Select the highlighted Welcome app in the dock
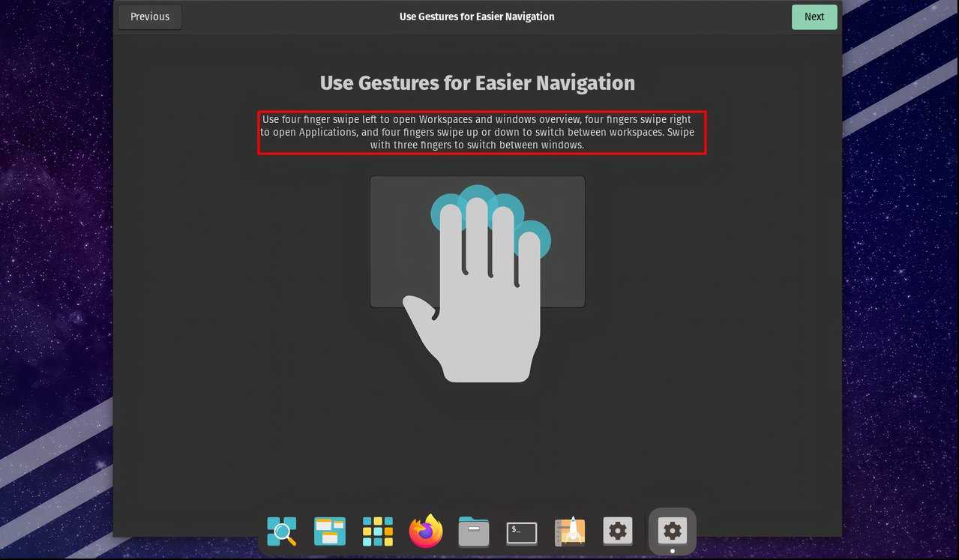Screen dimensions: 959x560 [x=671, y=530]
